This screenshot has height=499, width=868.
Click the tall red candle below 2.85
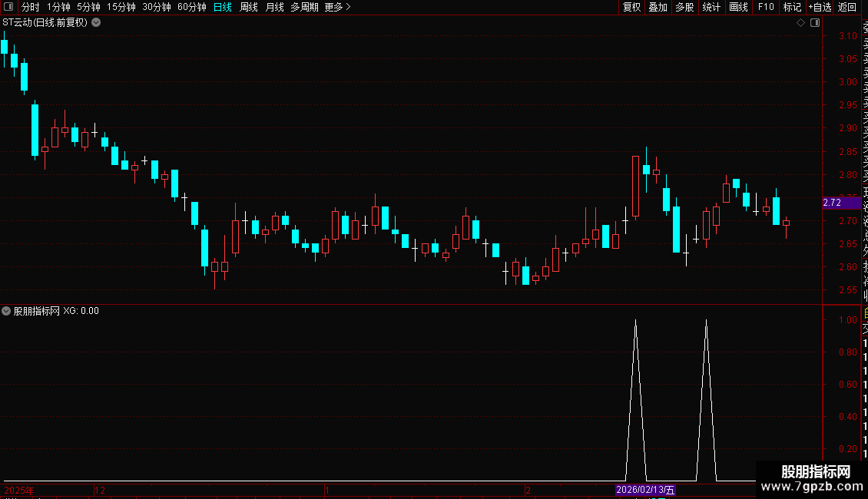point(635,187)
